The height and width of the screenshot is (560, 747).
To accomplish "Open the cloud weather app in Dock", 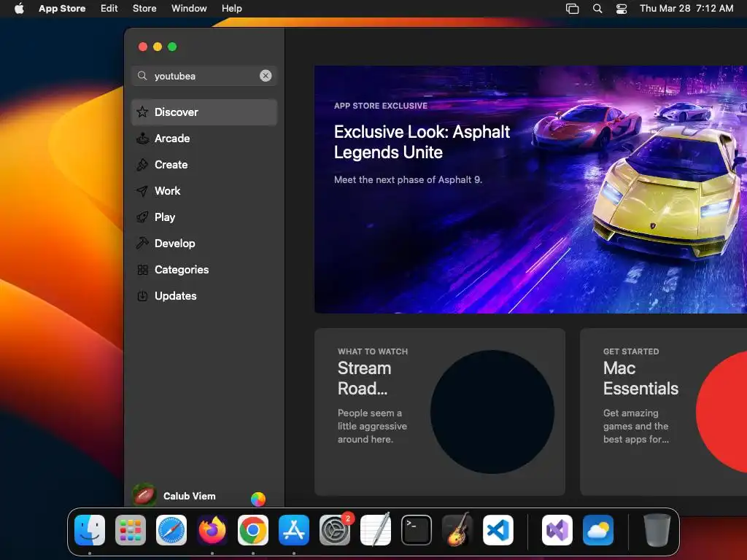I will [x=598, y=529].
